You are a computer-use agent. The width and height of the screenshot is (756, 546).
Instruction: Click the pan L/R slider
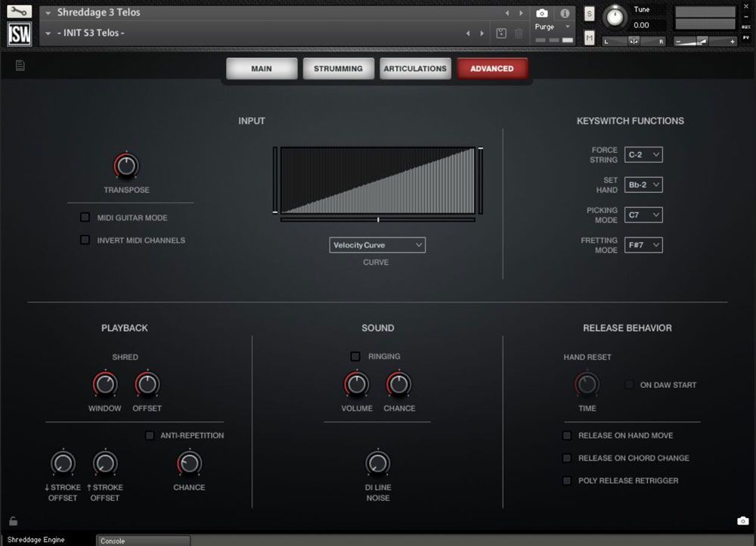tap(634, 42)
